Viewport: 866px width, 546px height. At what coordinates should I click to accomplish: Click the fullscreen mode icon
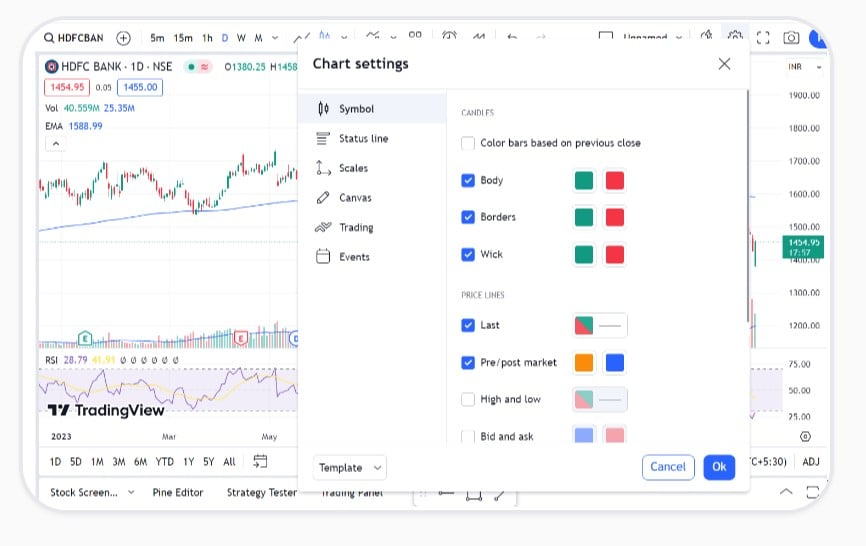(x=763, y=38)
